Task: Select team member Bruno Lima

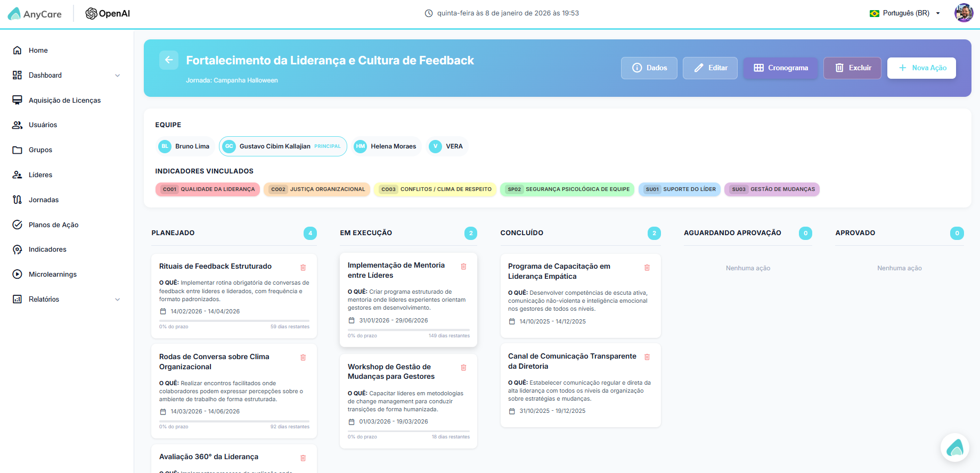Action: [184, 146]
